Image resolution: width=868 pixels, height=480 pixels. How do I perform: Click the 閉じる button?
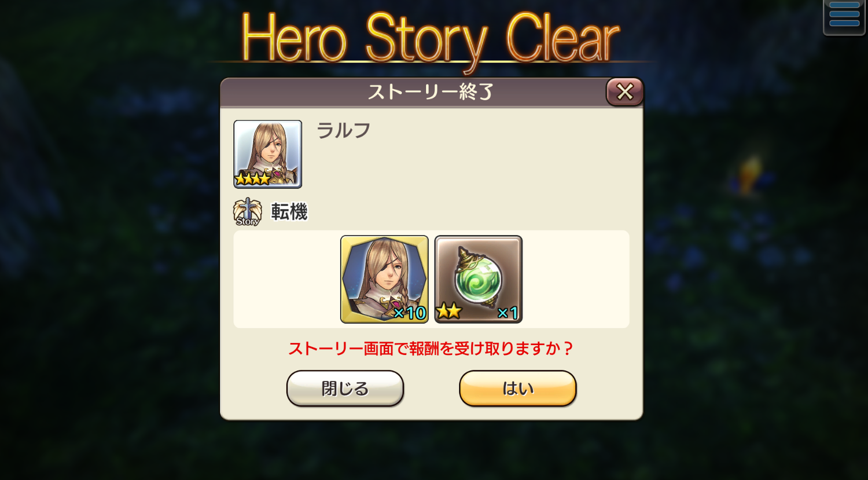click(345, 389)
